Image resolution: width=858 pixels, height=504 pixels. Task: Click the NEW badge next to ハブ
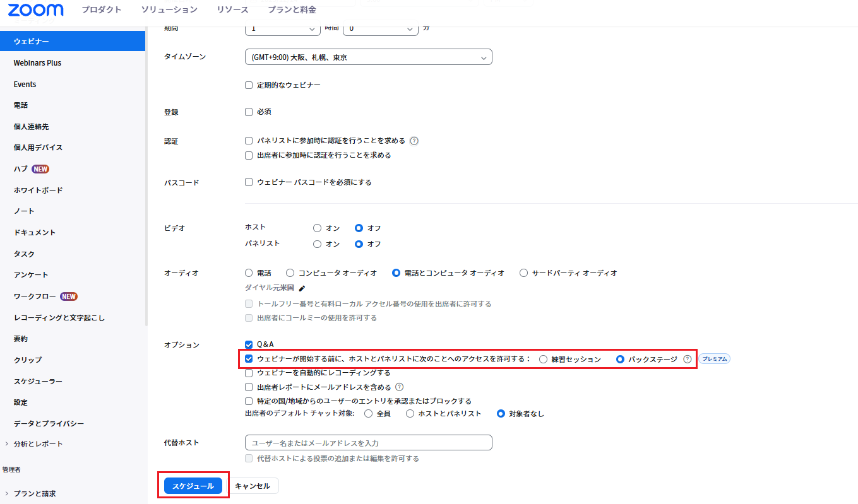click(x=40, y=169)
